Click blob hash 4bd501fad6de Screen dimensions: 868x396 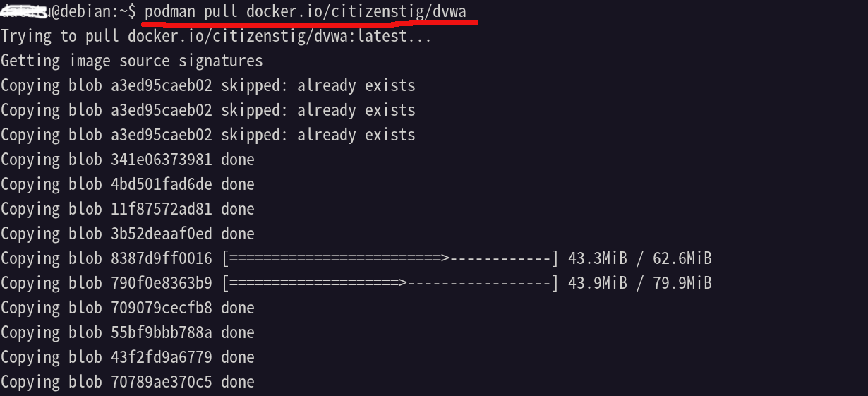(162, 184)
